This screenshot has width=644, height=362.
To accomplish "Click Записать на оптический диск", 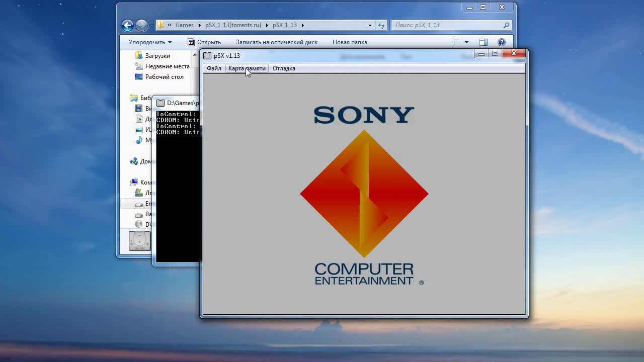I will (x=277, y=42).
